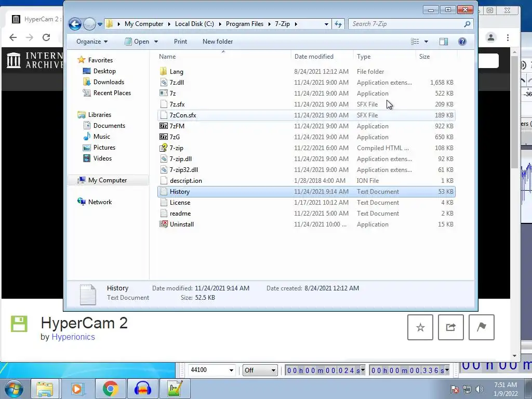Click New folder in the toolbar
The width and height of the screenshot is (532, 399).
(218, 42)
